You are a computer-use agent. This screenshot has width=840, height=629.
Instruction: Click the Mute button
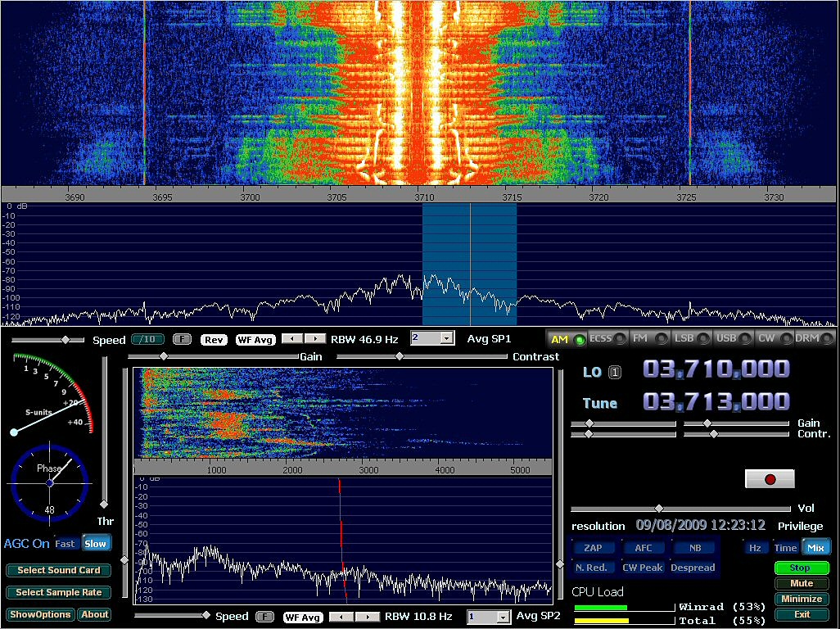802,583
